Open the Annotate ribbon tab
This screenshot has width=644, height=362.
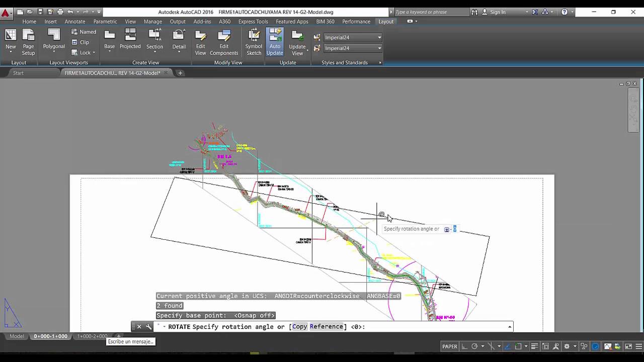[x=75, y=22]
